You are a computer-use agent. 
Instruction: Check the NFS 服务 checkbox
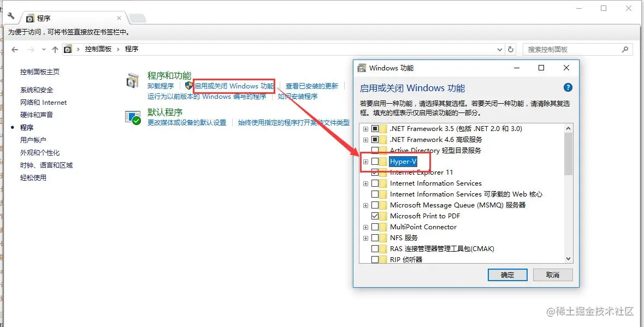pyautogui.click(x=375, y=238)
